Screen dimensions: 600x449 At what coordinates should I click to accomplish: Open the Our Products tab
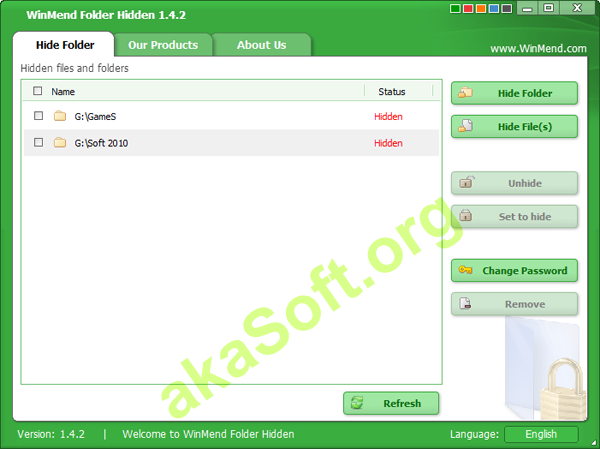tap(163, 45)
